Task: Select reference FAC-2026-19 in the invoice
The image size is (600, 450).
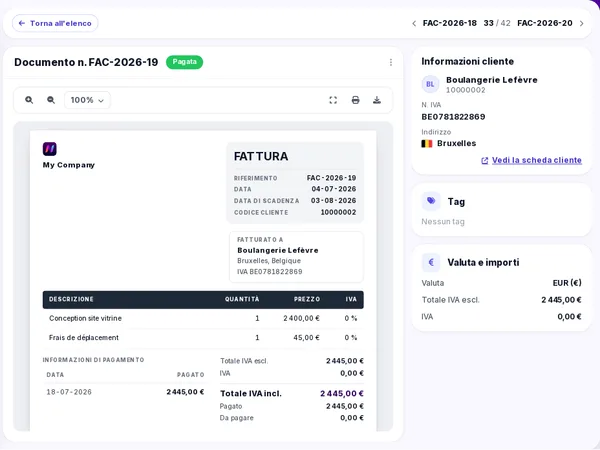Action: tap(331, 178)
